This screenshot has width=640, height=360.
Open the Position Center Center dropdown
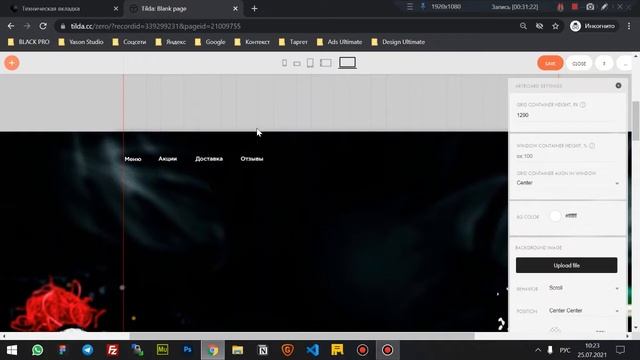(x=584, y=311)
